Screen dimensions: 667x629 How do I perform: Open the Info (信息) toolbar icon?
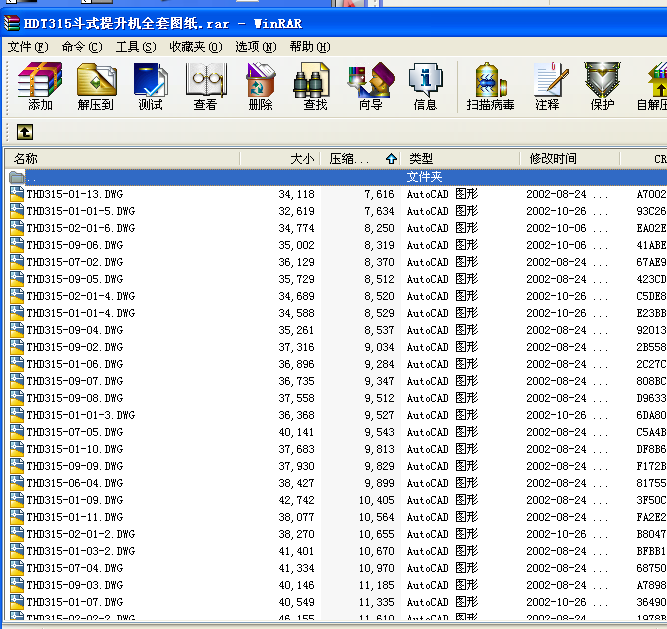(x=425, y=86)
